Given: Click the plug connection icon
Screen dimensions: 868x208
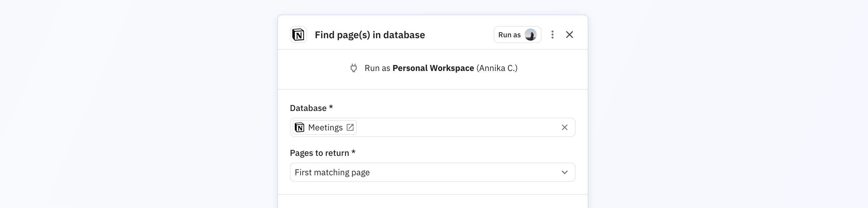Looking at the screenshot, I should click(353, 68).
